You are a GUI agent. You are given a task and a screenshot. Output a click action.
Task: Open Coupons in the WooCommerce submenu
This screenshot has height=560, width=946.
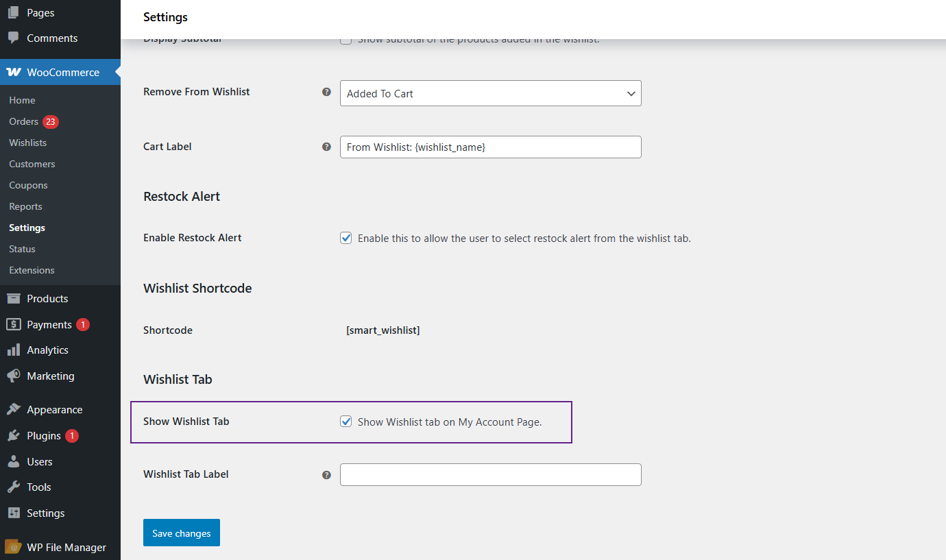pyautogui.click(x=28, y=185)
